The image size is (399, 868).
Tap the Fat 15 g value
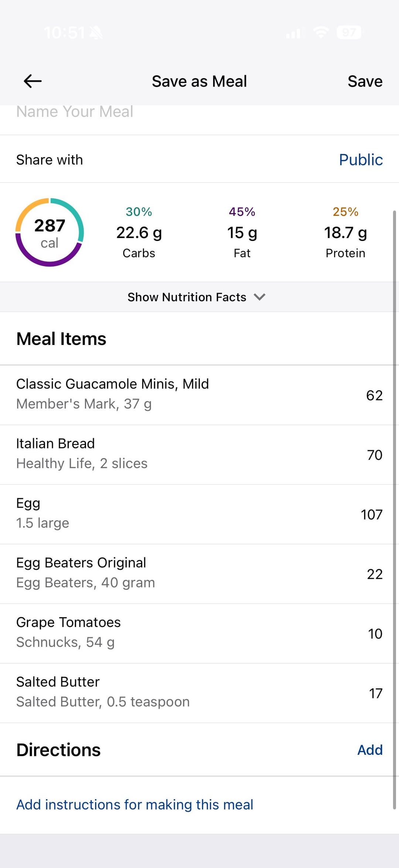click(242, 233)
